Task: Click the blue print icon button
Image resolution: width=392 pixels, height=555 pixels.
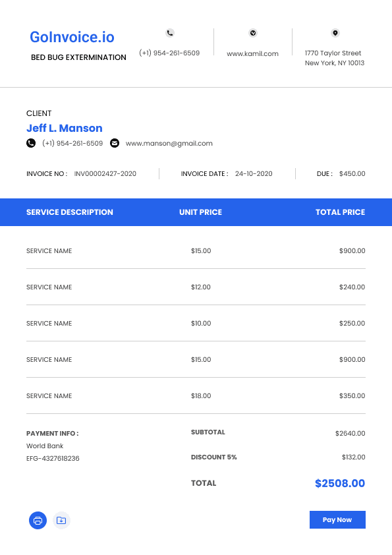Action: [x=38, y=520]
